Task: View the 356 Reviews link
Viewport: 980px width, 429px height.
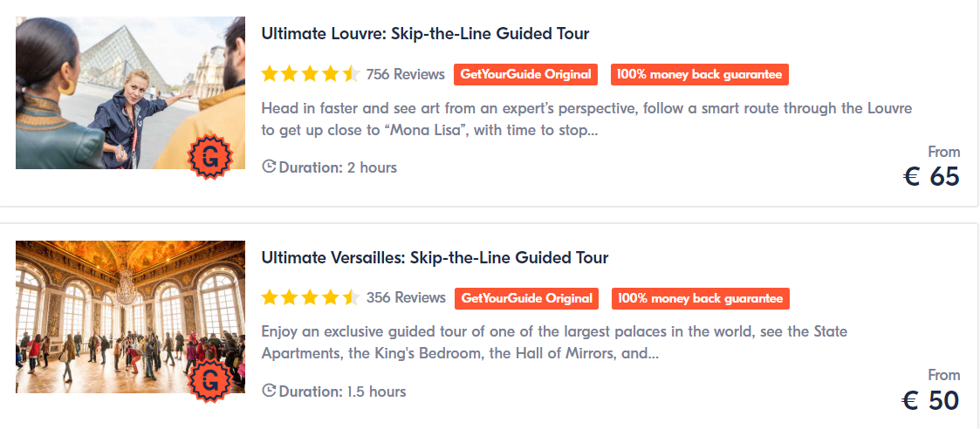Action: pyautogui.click(x=407, y=298)
